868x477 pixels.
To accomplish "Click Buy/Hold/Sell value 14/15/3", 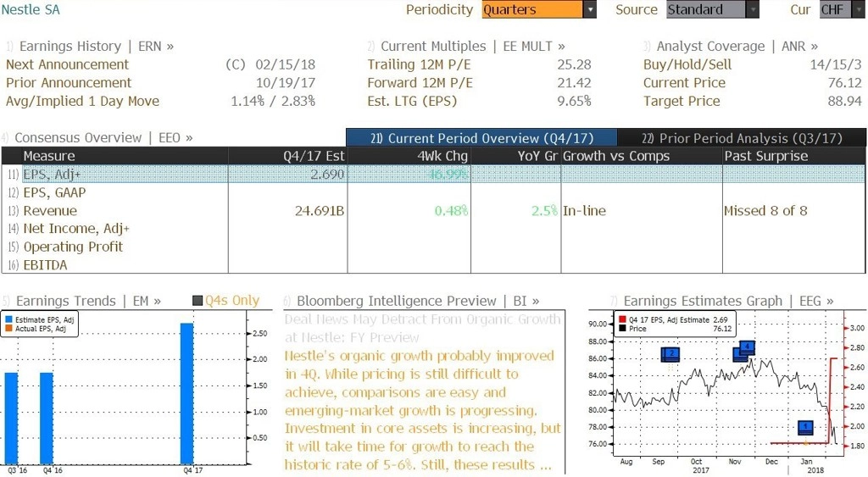I will click(836, 64).
